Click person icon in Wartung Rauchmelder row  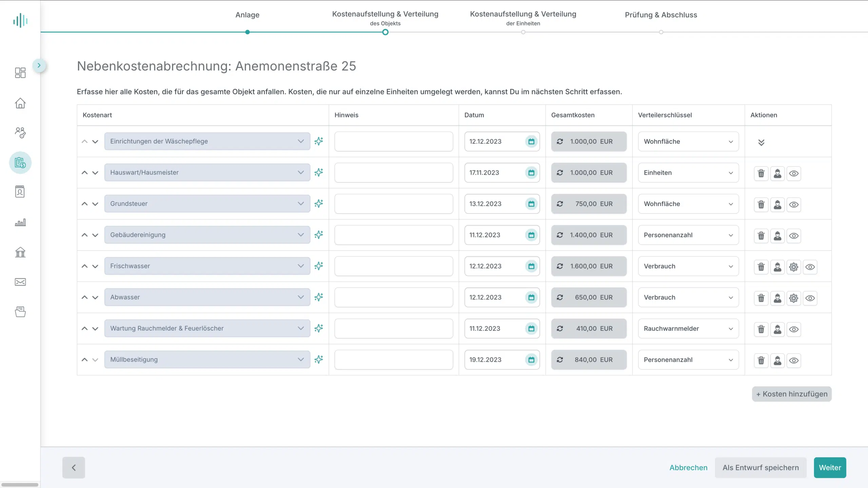point(777,329)
